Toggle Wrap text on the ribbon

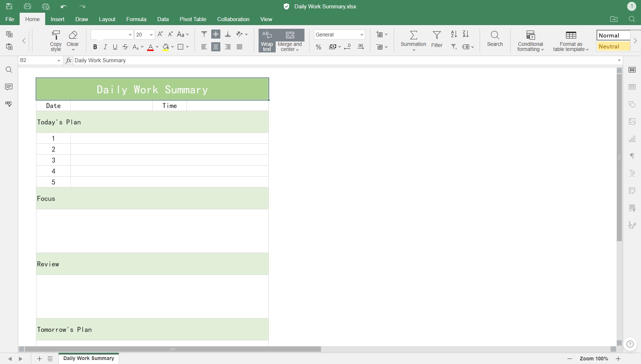click(267, 40)
